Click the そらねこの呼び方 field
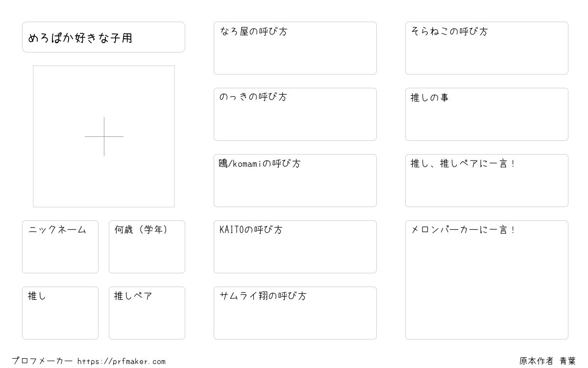This screenshot has height=368, width=588. [x=487, y=48]
